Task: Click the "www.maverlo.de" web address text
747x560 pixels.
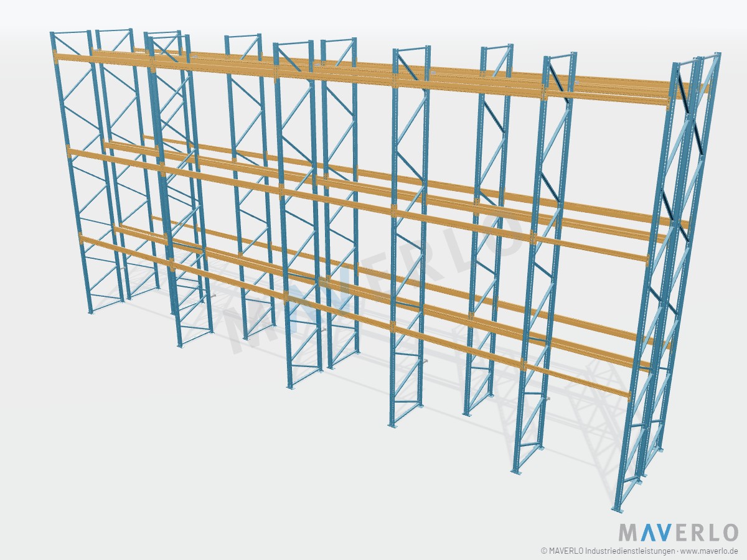Action: [709, 551]
